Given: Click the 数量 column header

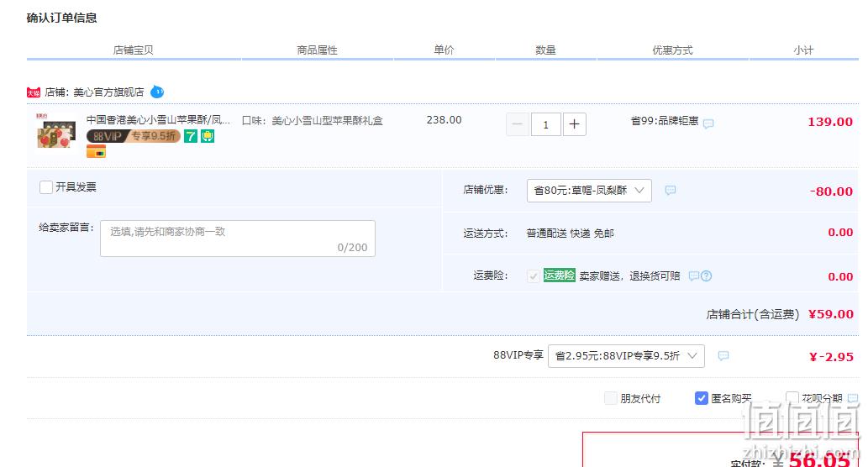Looking at the screenshot, I should pos(545,50).
